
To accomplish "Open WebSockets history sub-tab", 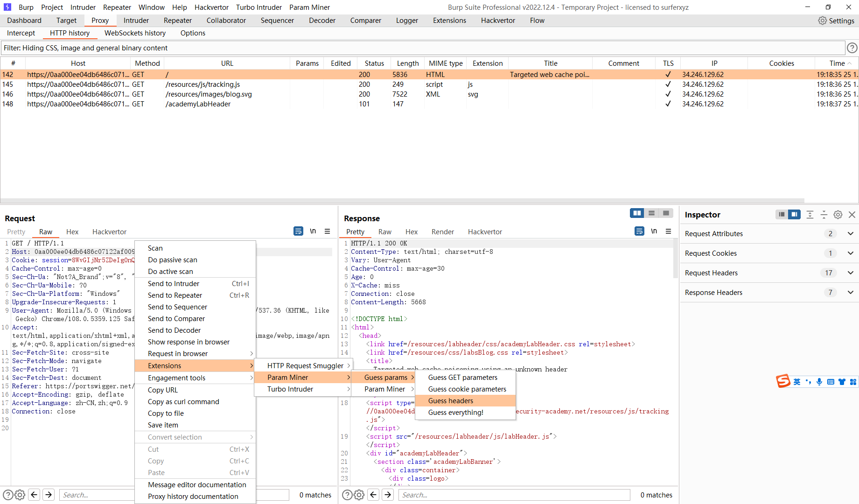I will 135,33.
